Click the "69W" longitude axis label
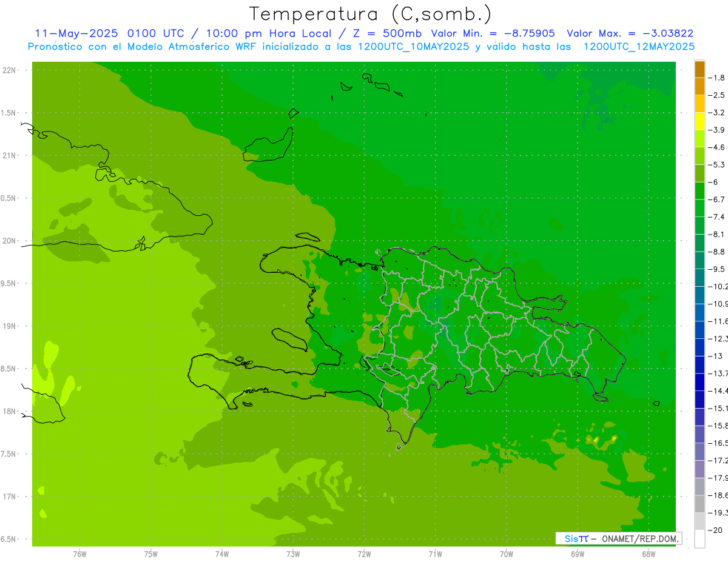This screenshot has width=728, height=562. 578,554
